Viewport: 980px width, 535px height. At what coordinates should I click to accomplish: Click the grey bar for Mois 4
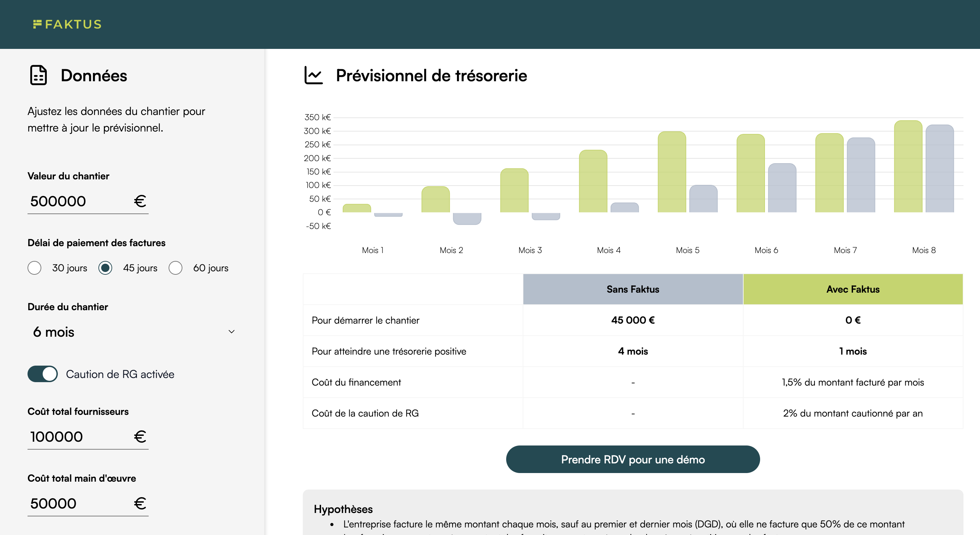click(624, 207)
